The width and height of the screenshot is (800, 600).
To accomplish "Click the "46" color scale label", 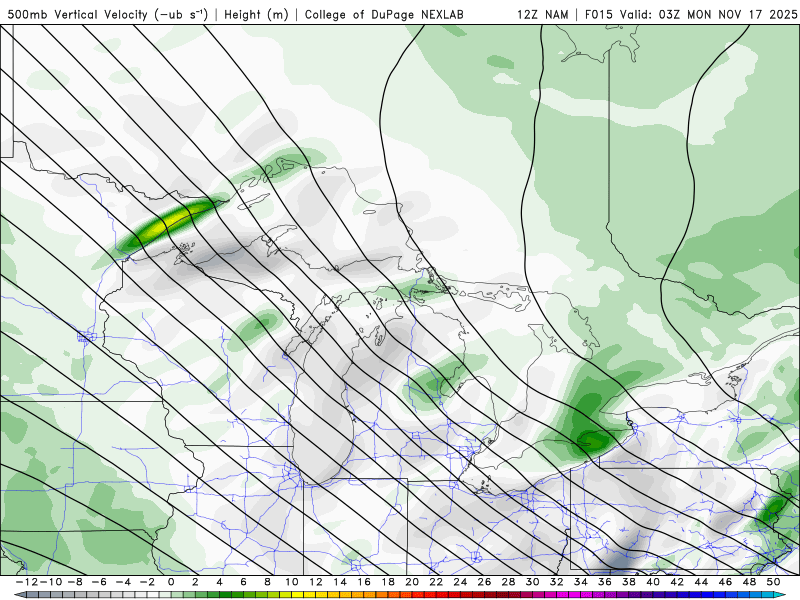I will (725, 582).
